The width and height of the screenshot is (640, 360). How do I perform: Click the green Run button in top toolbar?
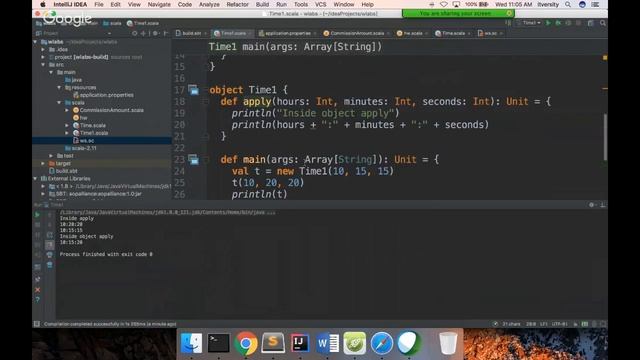coord(548,23)
